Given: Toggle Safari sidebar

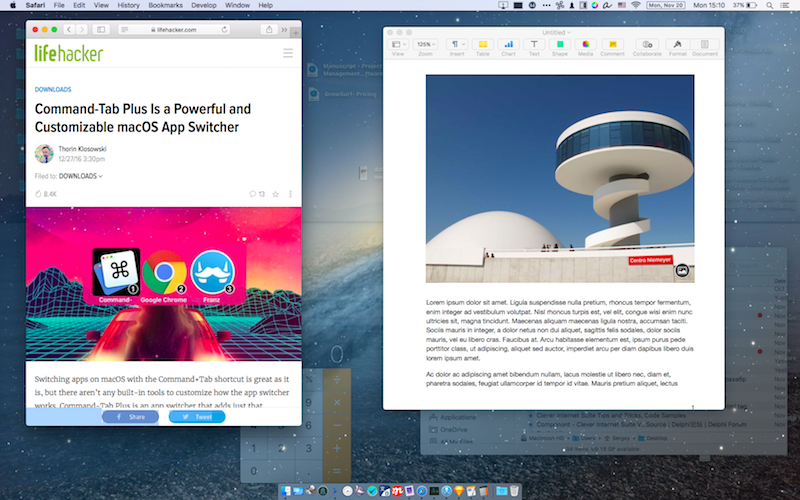Looking at the screenshot, I should tap(101, 30).
